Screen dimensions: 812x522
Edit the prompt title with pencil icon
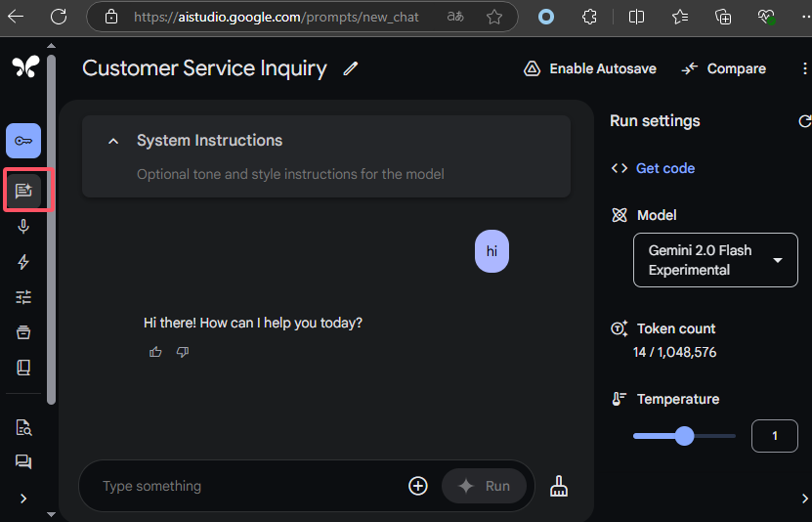pos(351,68)
